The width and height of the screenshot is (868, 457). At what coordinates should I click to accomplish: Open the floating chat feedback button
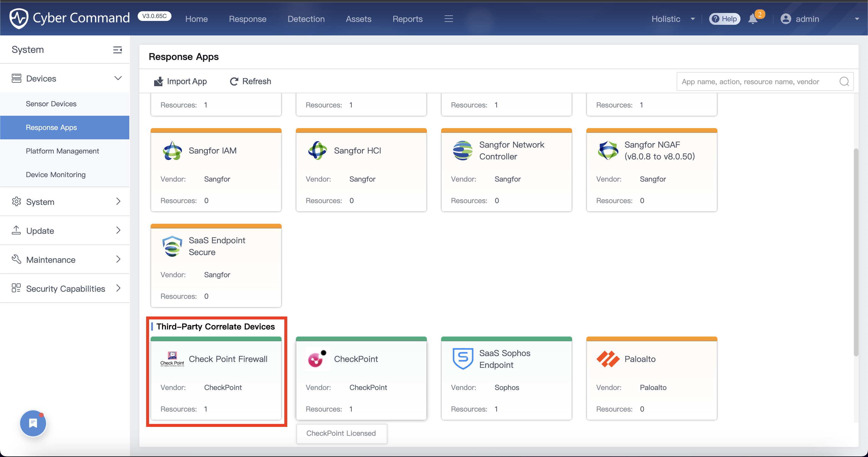tap(33, 423)
